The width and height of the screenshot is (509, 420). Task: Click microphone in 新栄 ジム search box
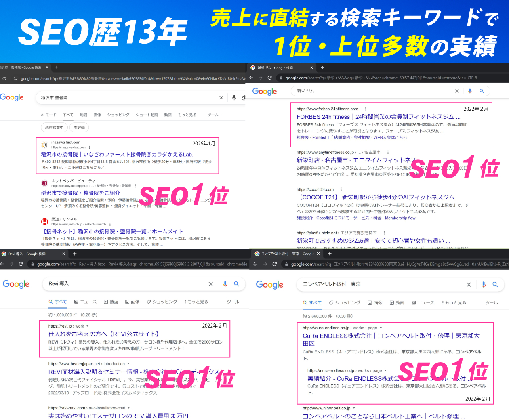coord(470,91)
